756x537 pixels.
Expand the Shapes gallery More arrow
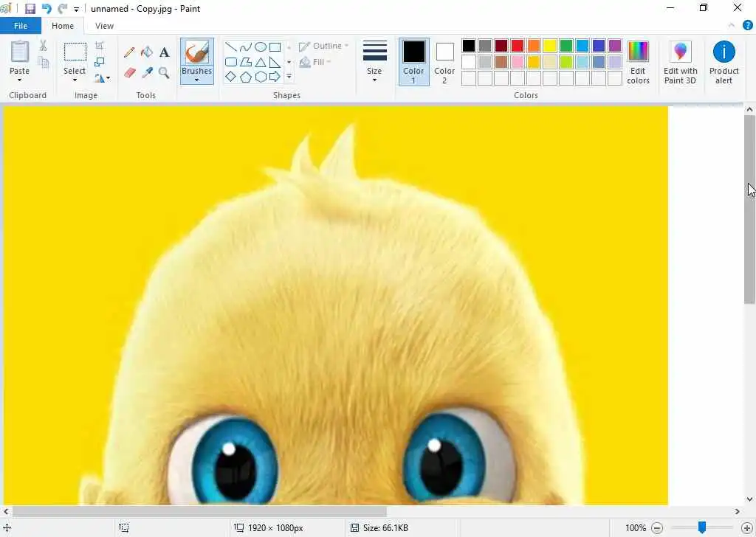(289, 77)
